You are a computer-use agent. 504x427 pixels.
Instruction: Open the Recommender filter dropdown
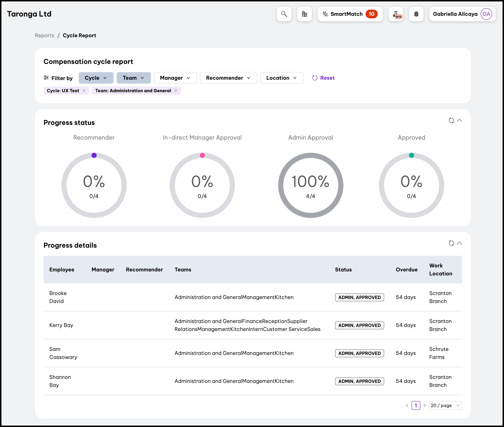click(228, 78)
